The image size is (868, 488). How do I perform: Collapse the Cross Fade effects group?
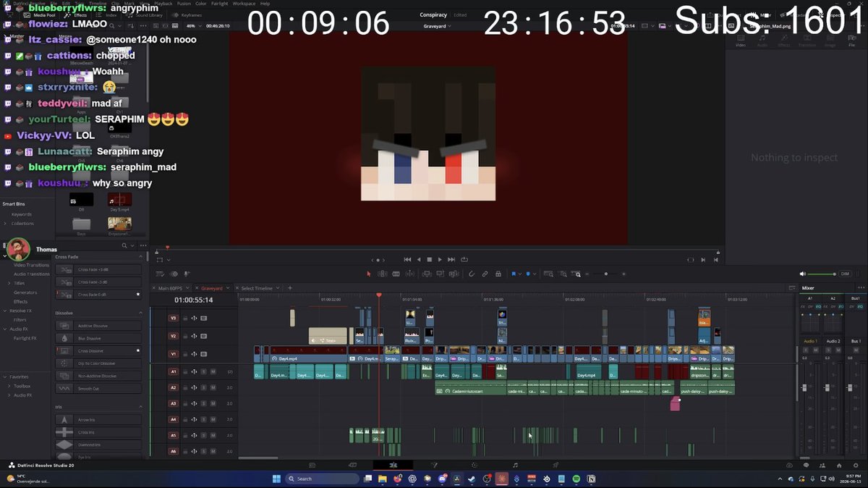click(x=140, y=257)
